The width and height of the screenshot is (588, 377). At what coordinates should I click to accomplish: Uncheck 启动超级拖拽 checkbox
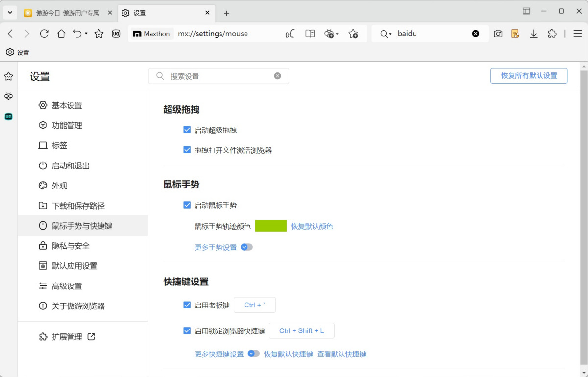coord(187,130)
